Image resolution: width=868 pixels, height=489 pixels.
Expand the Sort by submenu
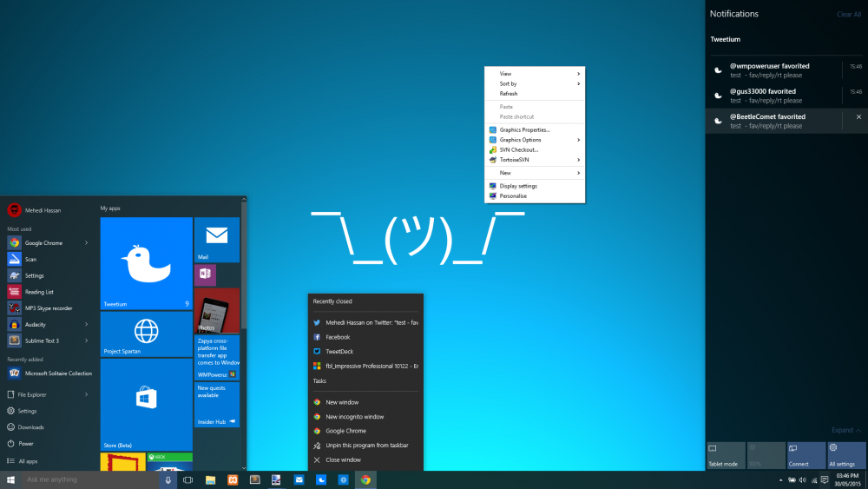pos(535,83)
